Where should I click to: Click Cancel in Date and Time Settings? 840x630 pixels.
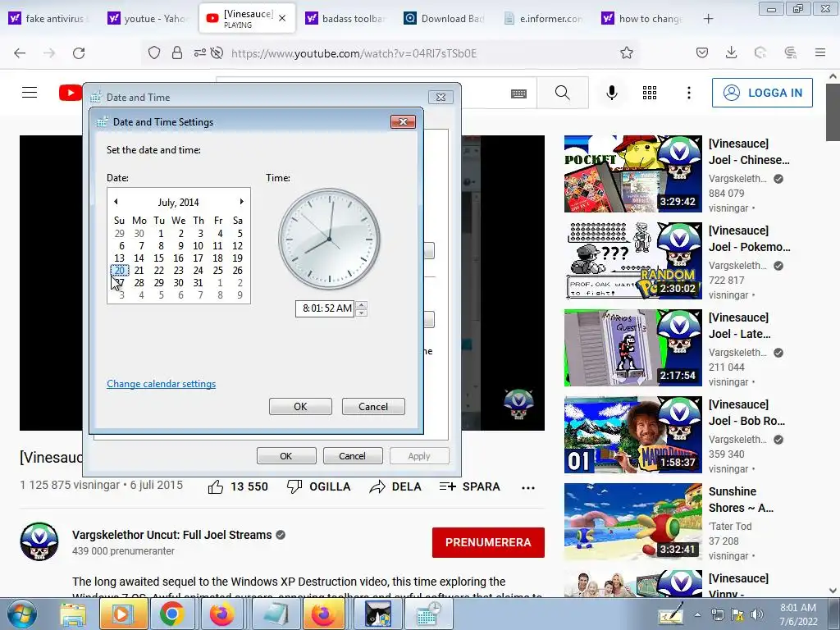click(373, 407)
